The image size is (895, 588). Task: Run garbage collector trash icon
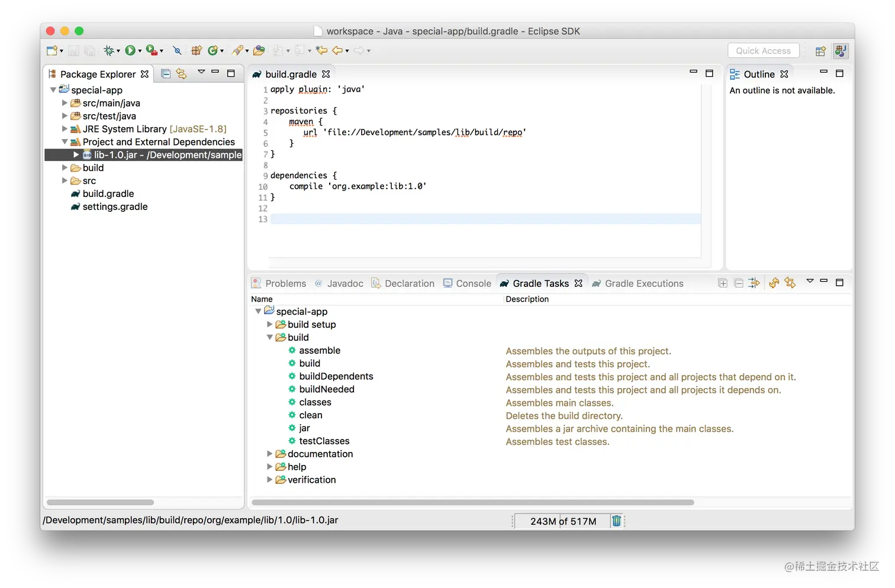(x=616, y=521)
